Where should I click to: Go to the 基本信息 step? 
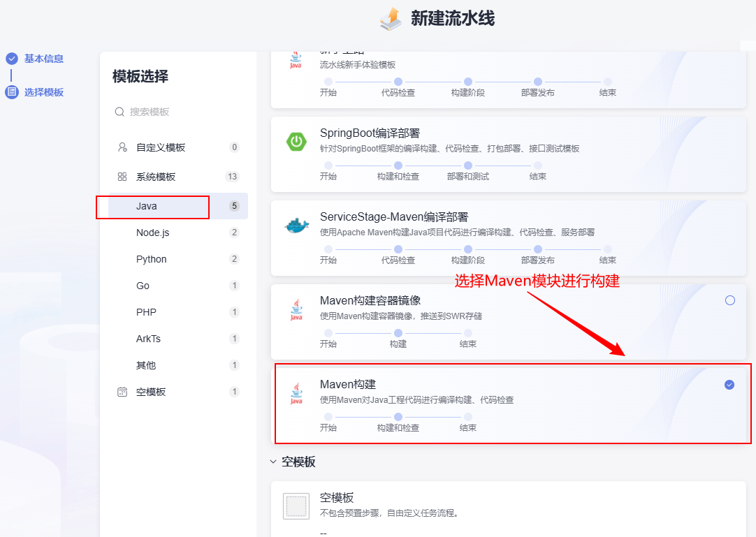44,59
